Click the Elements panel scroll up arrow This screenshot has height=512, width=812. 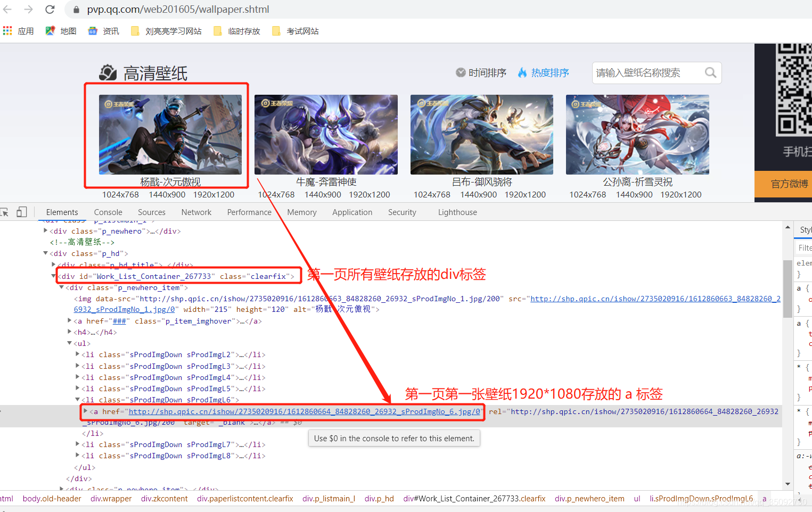(x=788, y=227)
